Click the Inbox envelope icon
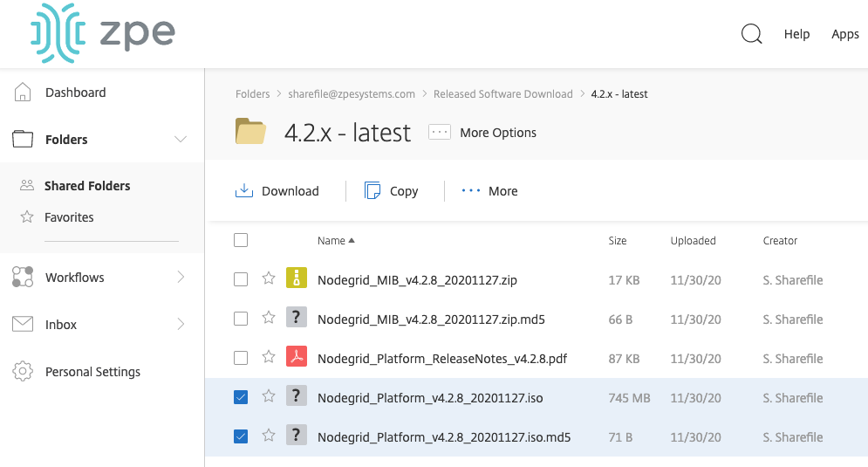 pos(23,324)
